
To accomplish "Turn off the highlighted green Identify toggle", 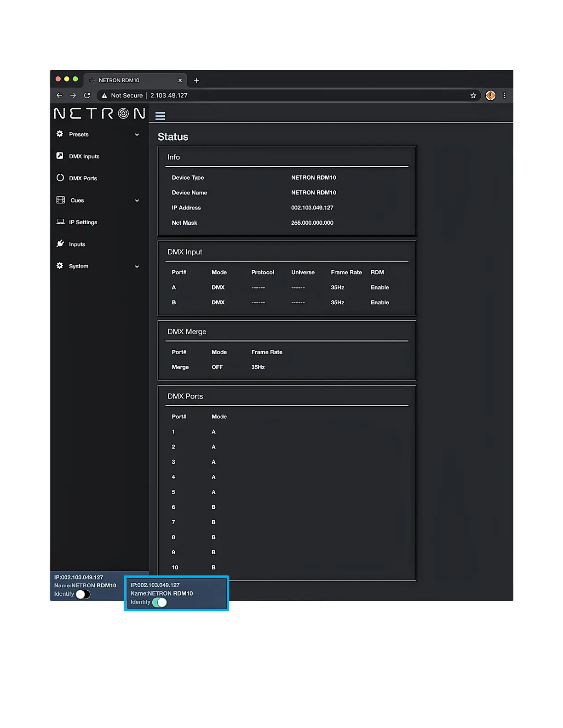I will pyautogui.click(x=160, y=602).
